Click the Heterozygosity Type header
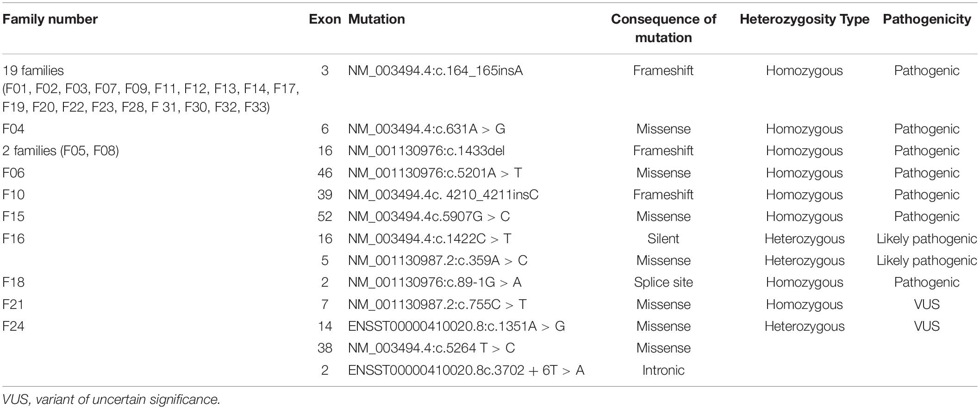The image size is (980, 409). [x=805, y=19]
